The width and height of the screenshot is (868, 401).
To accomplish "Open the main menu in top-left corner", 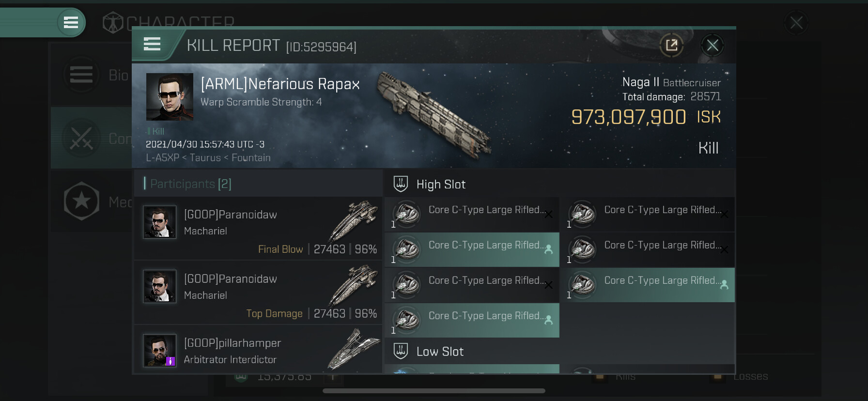I will [71, 22].
